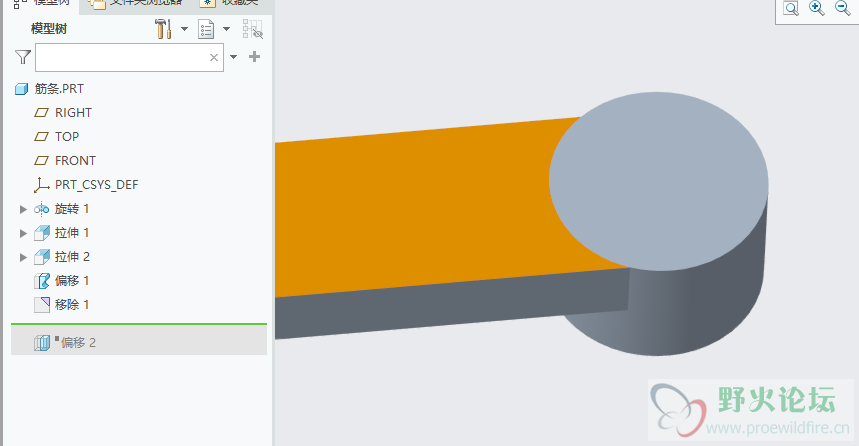
Task: Select the RIGHT datum plane
Action: click(x=73, y=113)
